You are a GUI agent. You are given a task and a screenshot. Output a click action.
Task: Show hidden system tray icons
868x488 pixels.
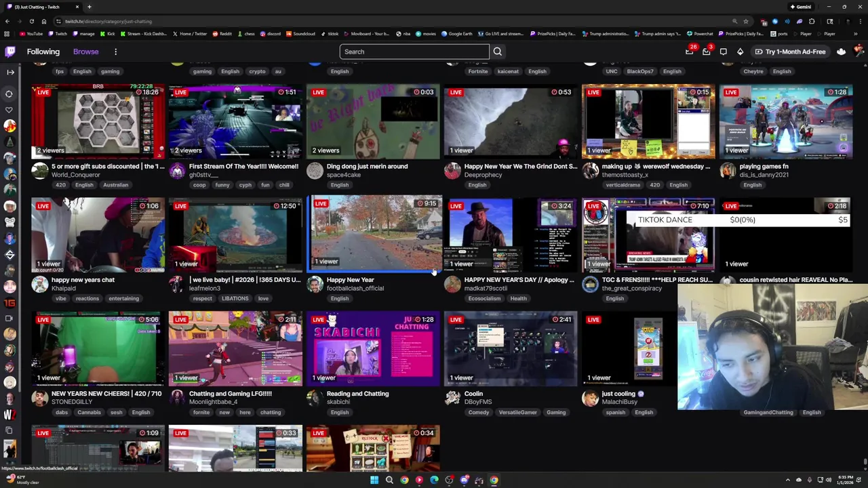coord(789,480)
